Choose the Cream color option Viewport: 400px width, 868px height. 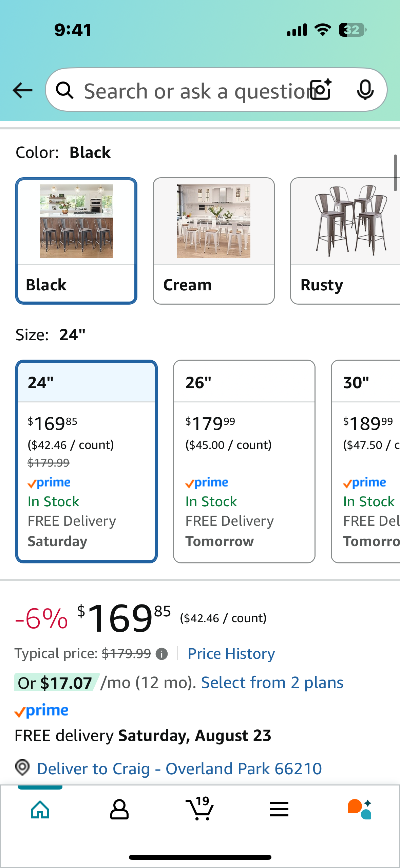pos(214,241)
